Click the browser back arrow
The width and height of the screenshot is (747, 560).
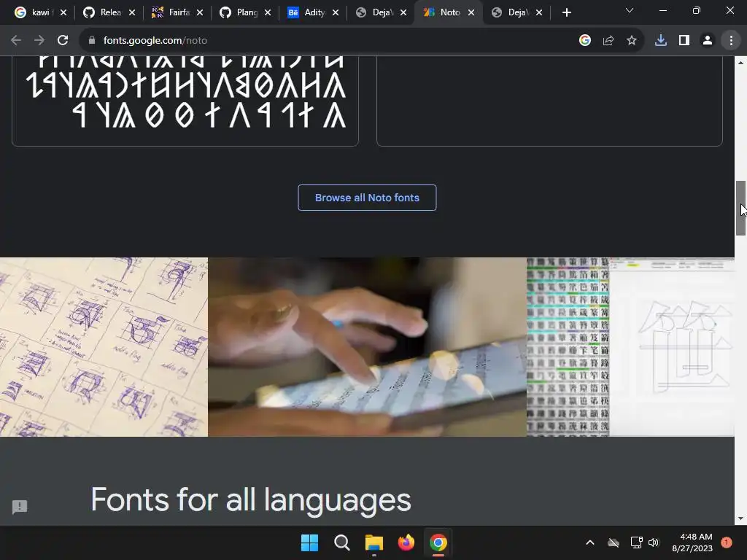click(x=16, y=41)
